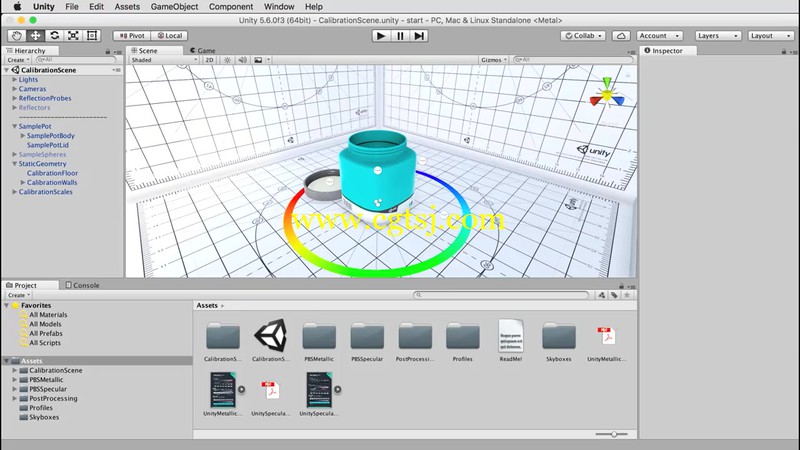Open the Layout dropdown
This screenshot has width=800, height=450.
click(770, 36)
